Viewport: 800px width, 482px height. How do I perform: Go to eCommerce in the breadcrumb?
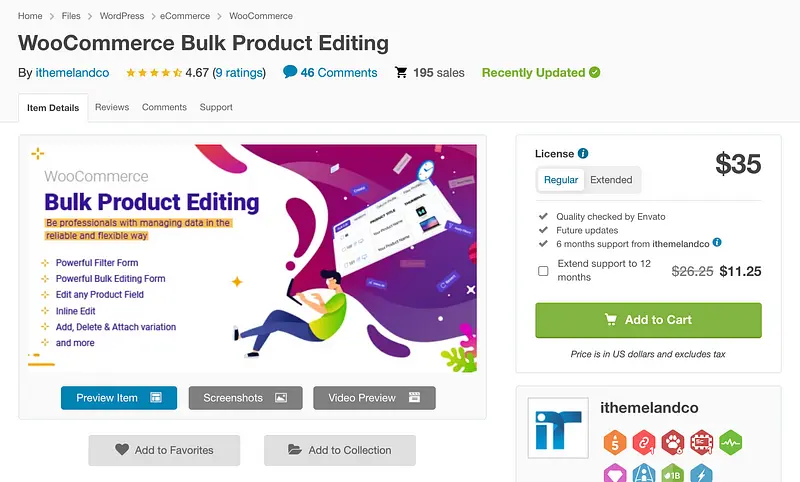[186, 16]
